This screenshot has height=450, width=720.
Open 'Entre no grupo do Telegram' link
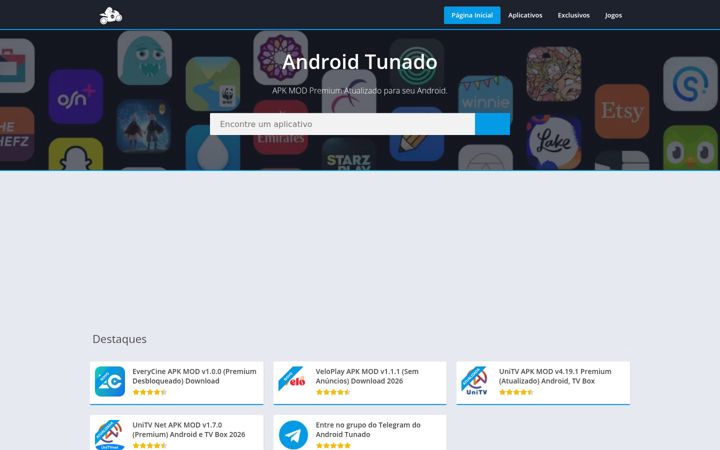pyautogui.click(x=368, y=429)
